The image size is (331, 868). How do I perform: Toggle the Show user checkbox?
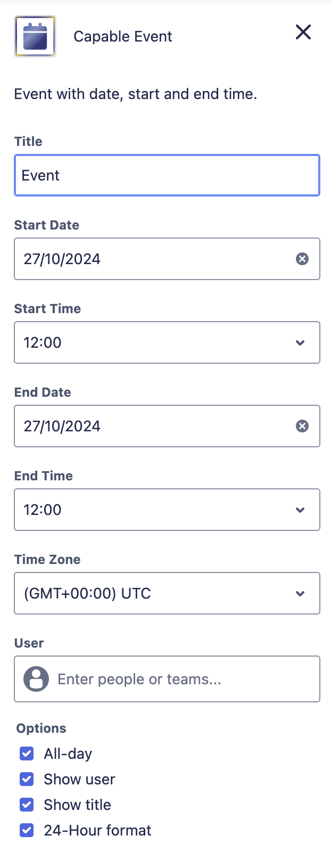tap(27, 779)
